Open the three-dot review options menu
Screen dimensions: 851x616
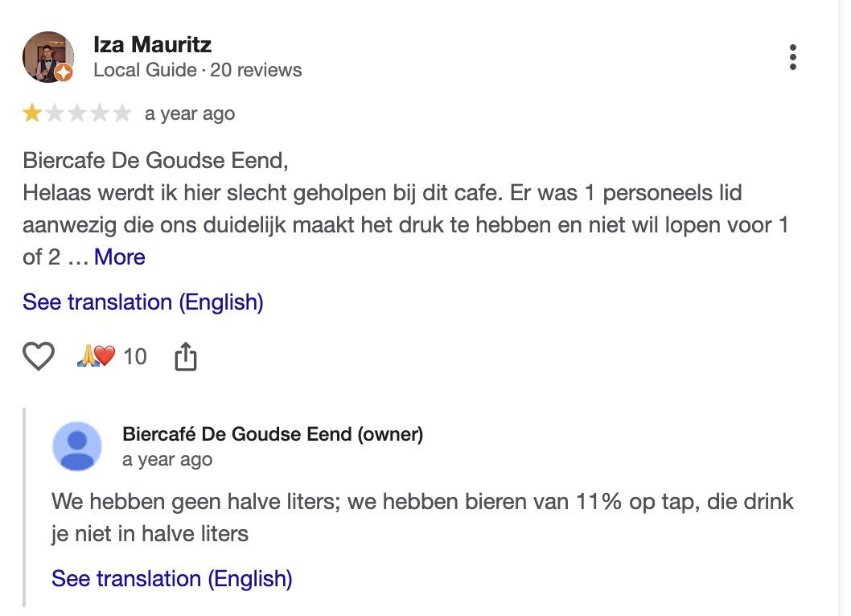click(x=793, y=57)
